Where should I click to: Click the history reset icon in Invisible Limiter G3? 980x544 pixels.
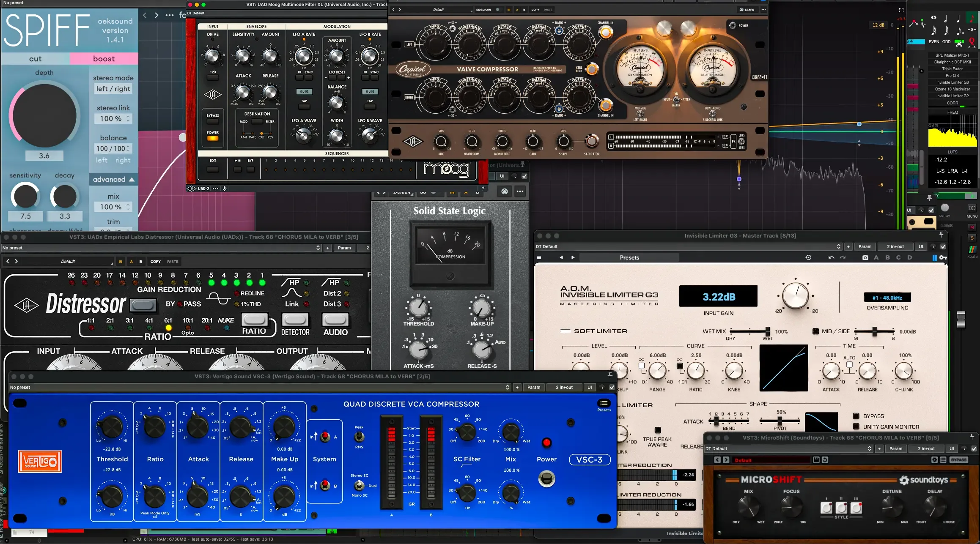(808, 257)
